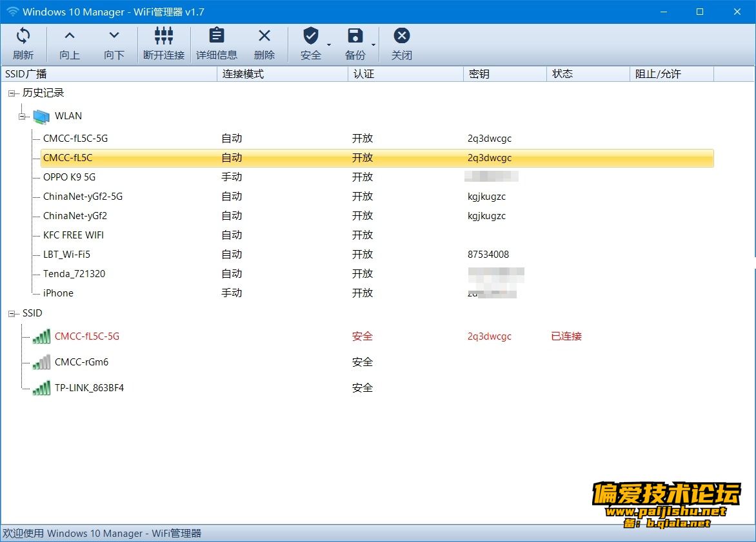Image resolution: width=756 pixels, height=542 pixels.
Task: Sort by 状态 column header
Action: tap(588, 73)
